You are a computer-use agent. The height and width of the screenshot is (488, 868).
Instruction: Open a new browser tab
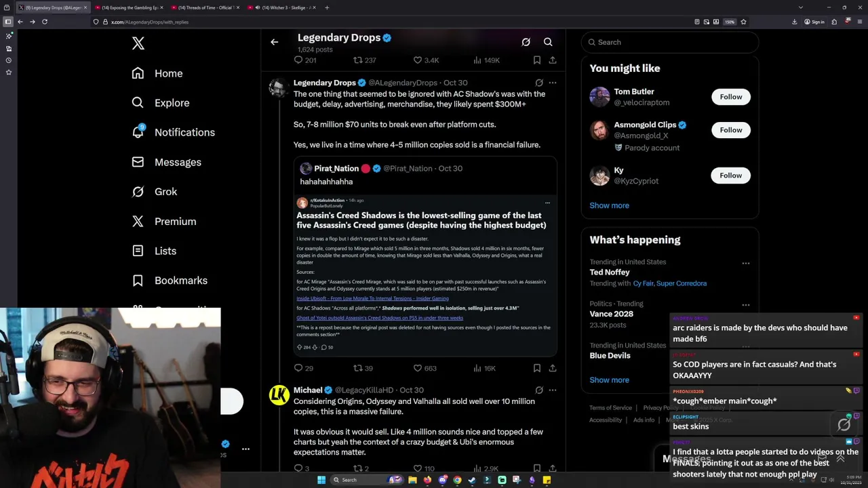327,7
